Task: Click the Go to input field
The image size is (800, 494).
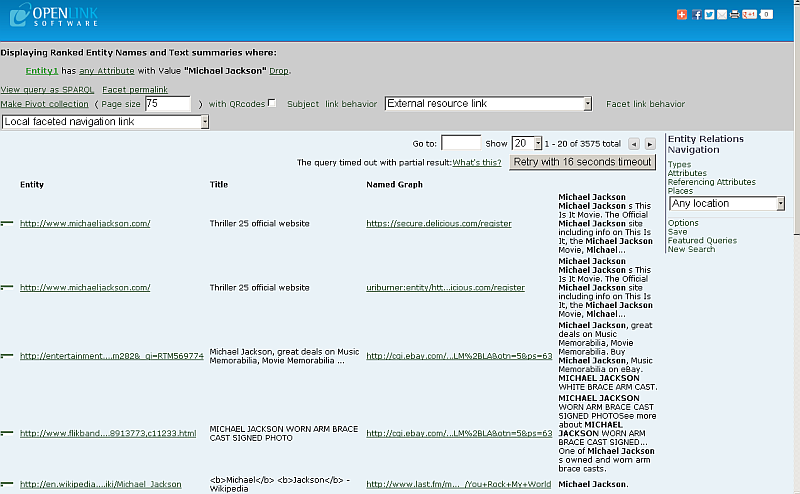Action: pyautogui.click(x=461, y=143)
